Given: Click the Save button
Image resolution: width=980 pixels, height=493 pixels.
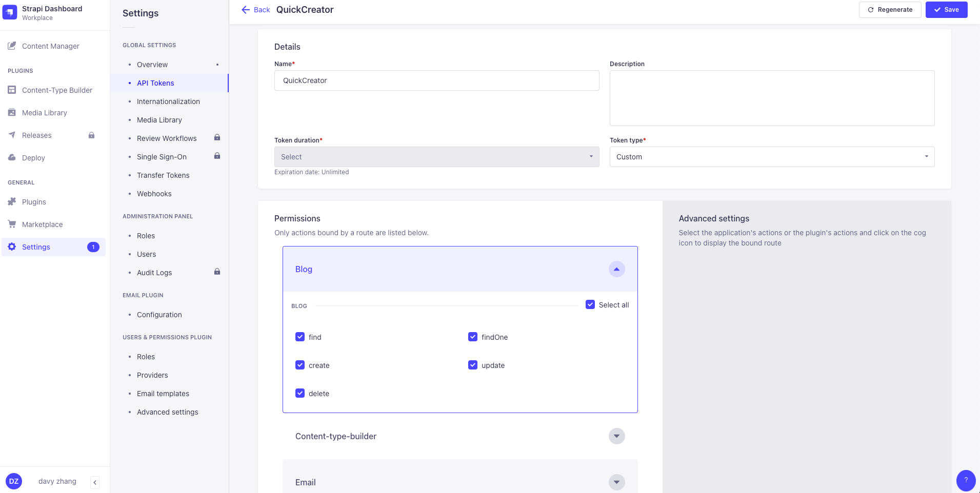Looking at the screenshot, I should click(947, 10).
